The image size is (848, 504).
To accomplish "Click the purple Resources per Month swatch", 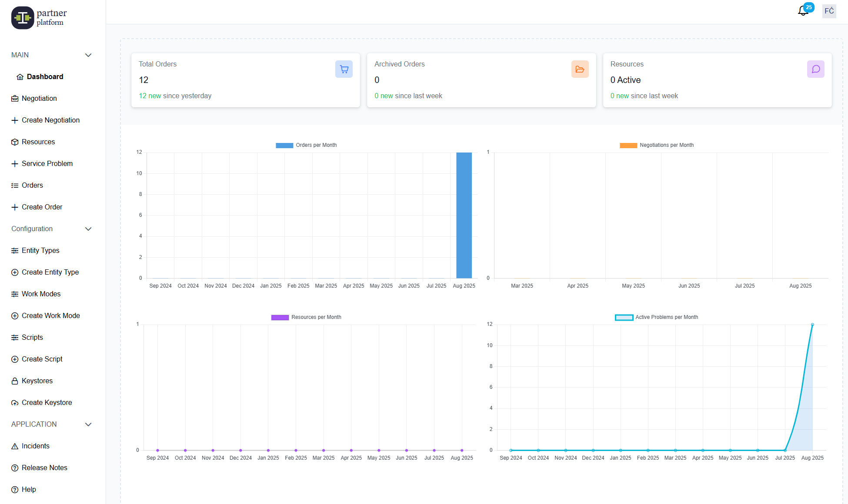I will pos(280,317).
